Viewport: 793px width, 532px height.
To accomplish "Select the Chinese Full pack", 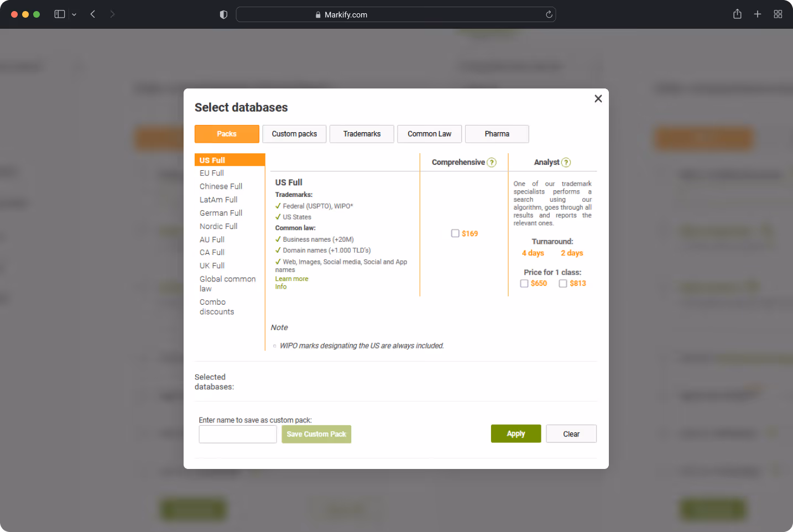I will pyautogui.click(x=221, y=186).
